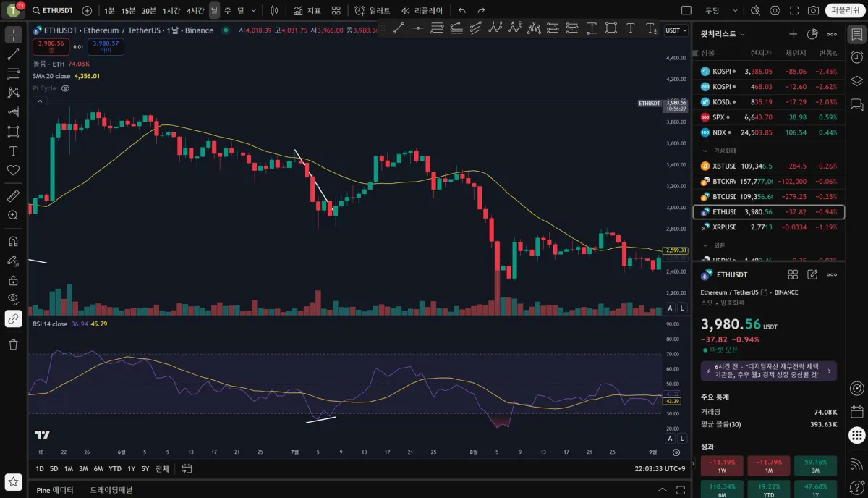
Task: Select the ruler measure tool
Action: coord(13,195)
